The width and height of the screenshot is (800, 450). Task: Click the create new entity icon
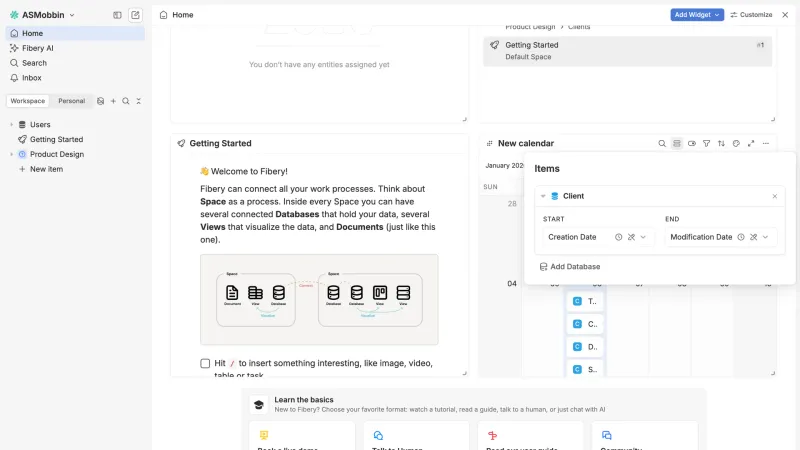(135, 15)
